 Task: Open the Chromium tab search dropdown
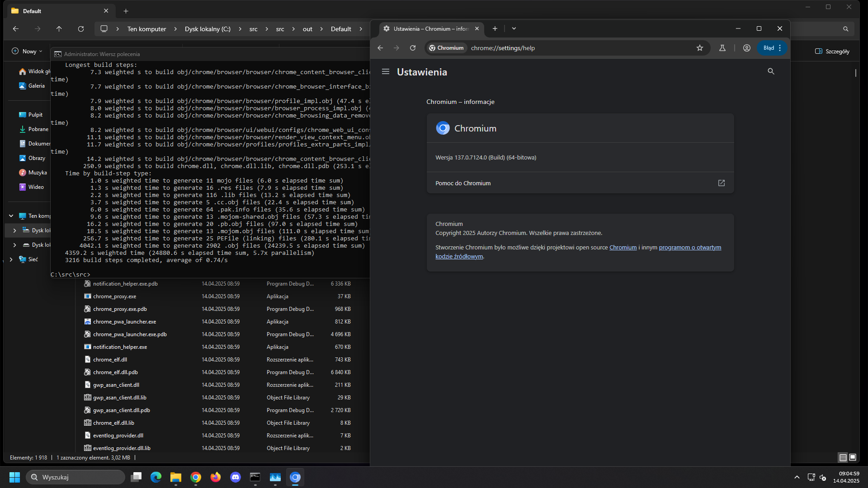[x=514, y=28]
